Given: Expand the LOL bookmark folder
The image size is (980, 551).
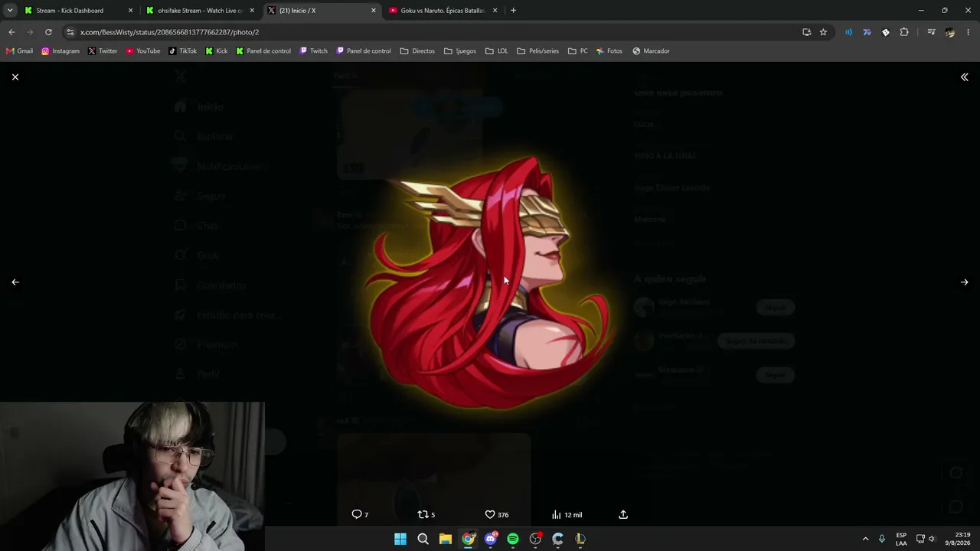Looking at the screenshot, I should [496, 51].
